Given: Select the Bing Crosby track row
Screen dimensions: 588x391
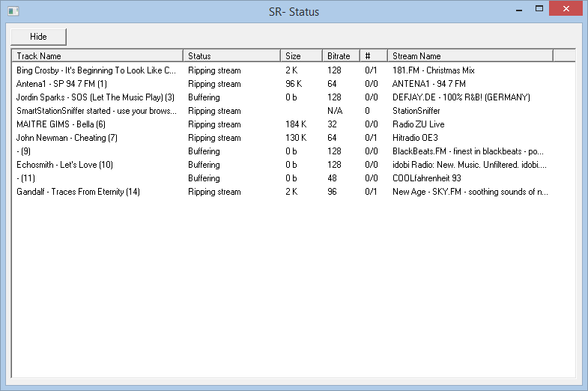Looking at the screenshot, I should click(294, 70).
